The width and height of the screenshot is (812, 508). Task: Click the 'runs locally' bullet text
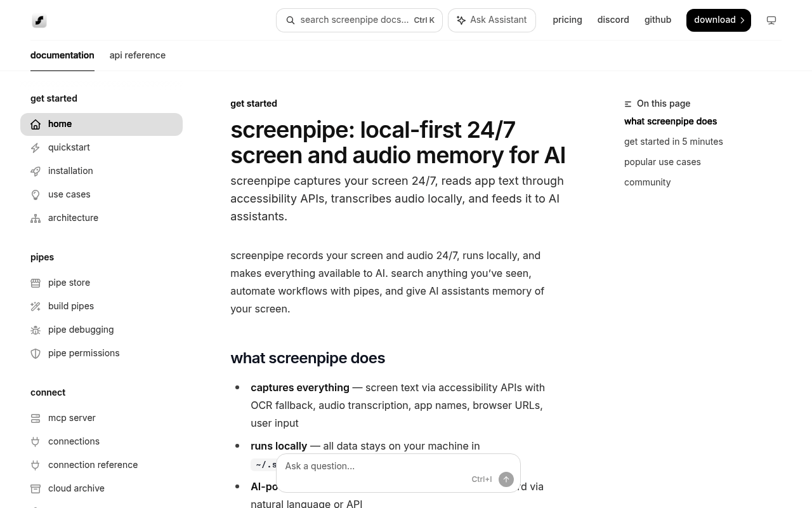click(278, 446)
